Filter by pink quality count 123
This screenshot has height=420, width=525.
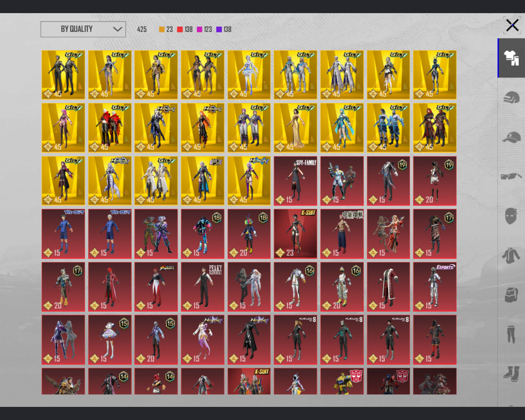204,29
